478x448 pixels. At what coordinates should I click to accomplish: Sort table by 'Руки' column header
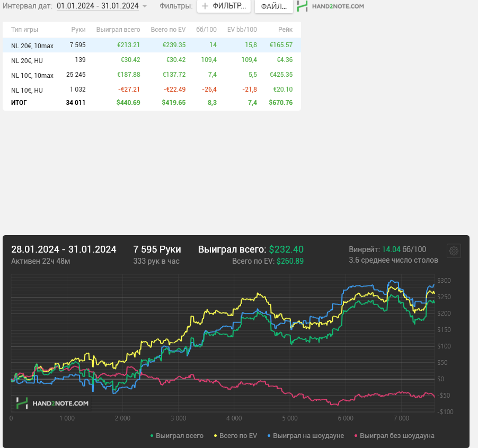[78, 30]
